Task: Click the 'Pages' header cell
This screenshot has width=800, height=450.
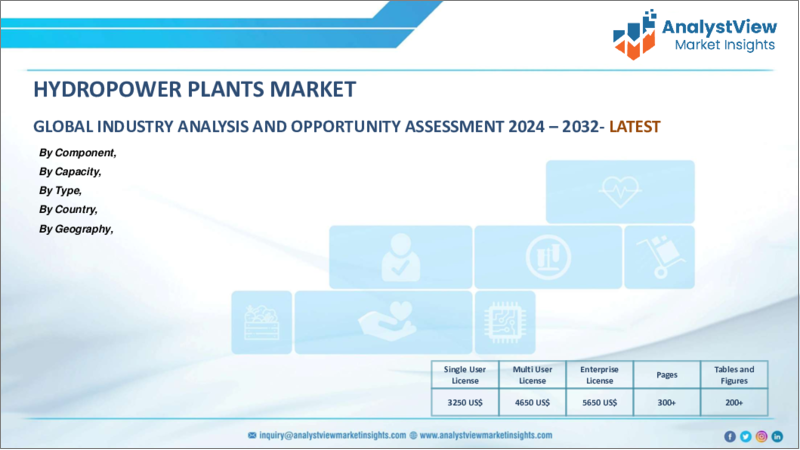Action: [x=667, y=374]
